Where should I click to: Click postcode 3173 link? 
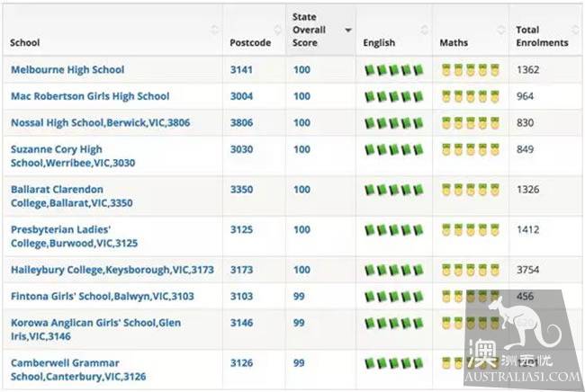241,270
